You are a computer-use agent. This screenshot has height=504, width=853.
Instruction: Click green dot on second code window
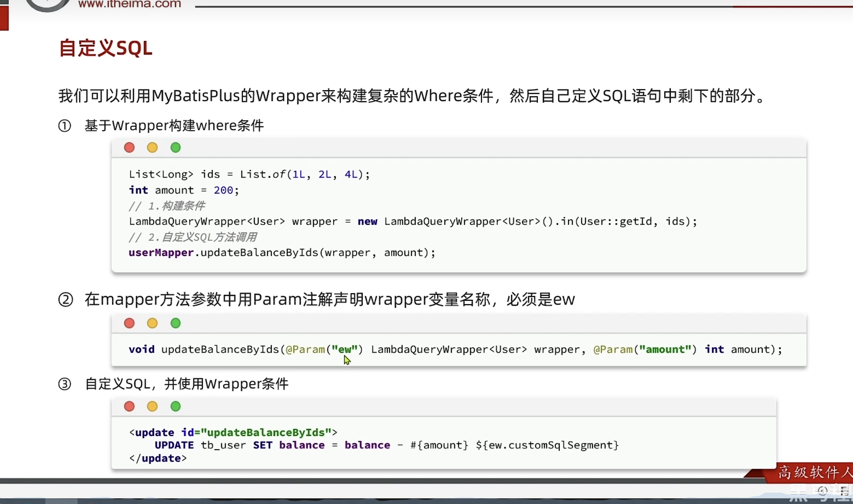click(x=176, y=323)
